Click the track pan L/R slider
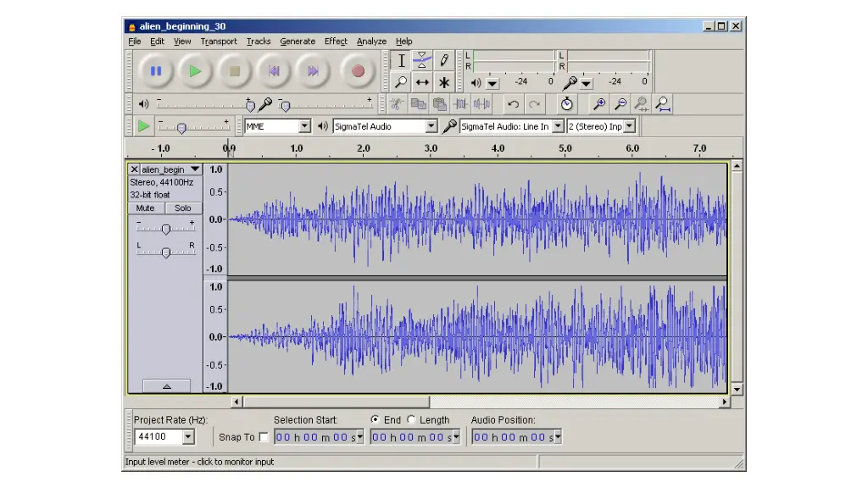Image resolution: width=868 pixels, height=488 pixels. (x=165, y=252)
